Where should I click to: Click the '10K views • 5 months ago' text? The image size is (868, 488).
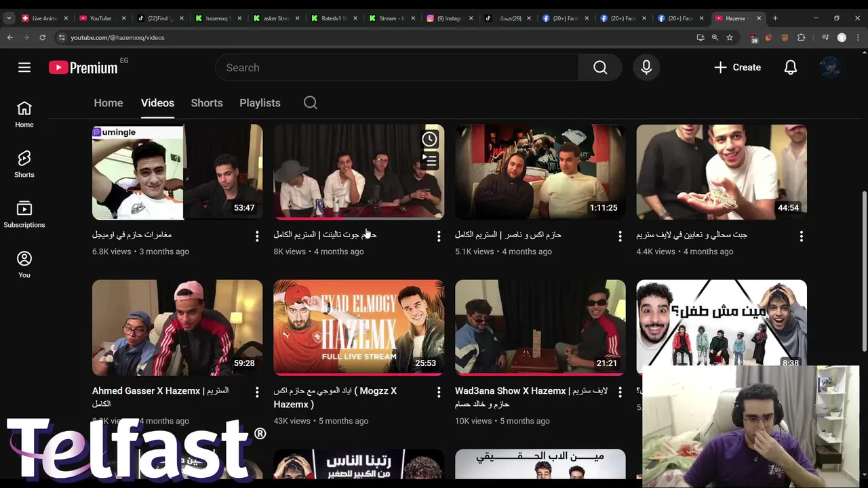click(502, 421)
